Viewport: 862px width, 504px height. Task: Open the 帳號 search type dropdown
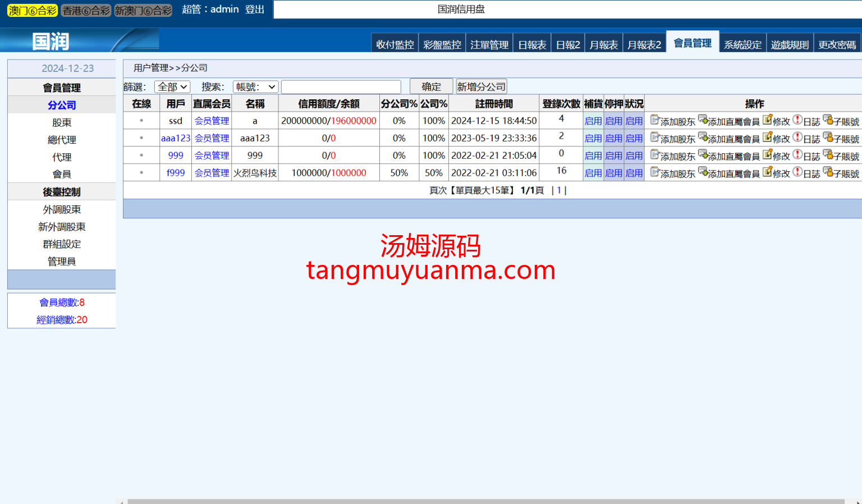pos(255,87)
